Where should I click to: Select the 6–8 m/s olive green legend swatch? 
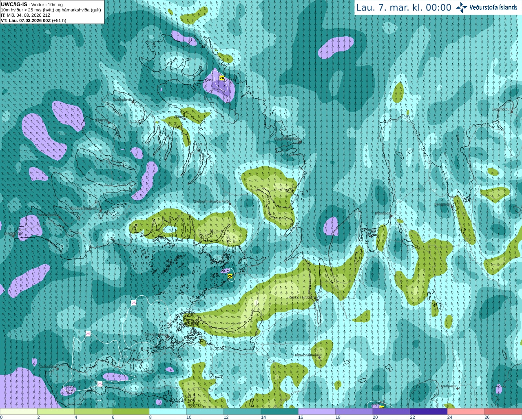coord(130,411)
